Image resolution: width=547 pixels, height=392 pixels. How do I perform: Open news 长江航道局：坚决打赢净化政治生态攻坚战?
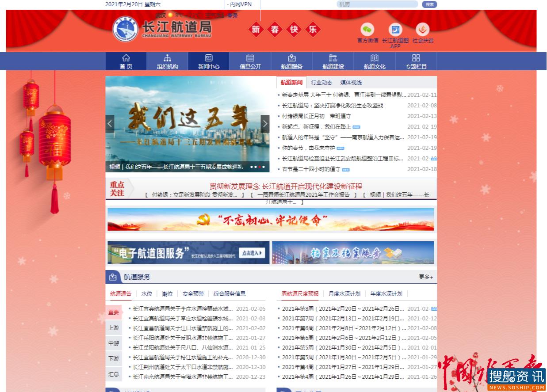coord(332,106)
